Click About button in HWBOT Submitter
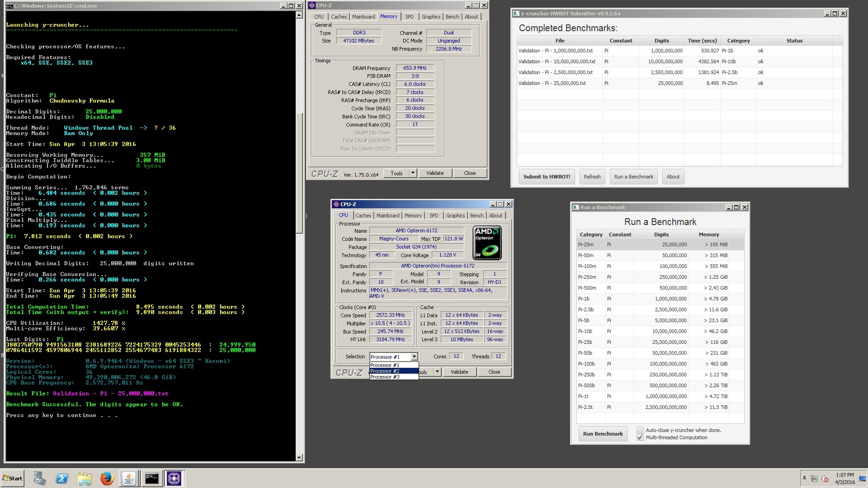 coord(673,177)
